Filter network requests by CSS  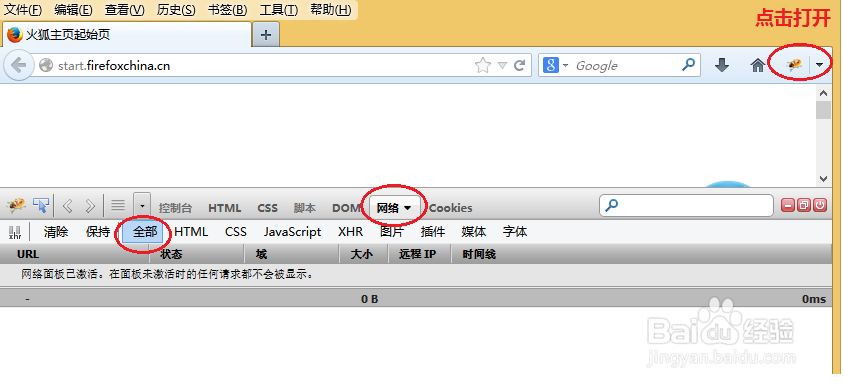[236, 232]
